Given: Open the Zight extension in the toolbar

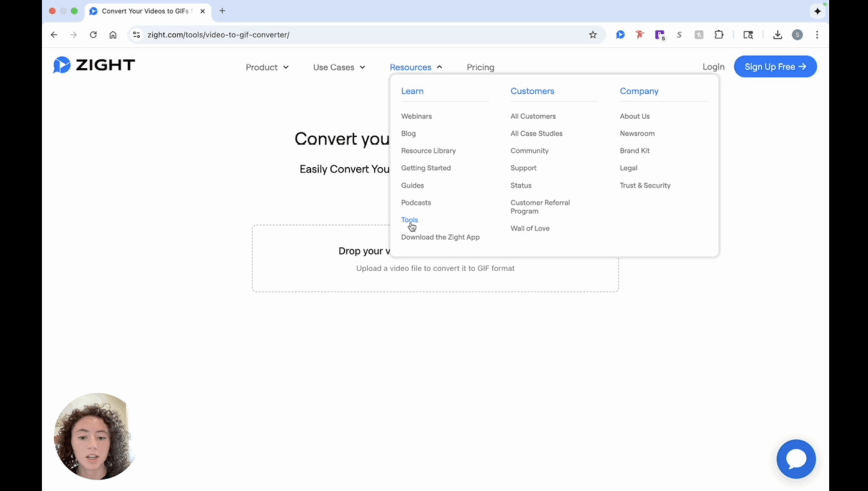Looking at the screenshot, I should 620,34.
